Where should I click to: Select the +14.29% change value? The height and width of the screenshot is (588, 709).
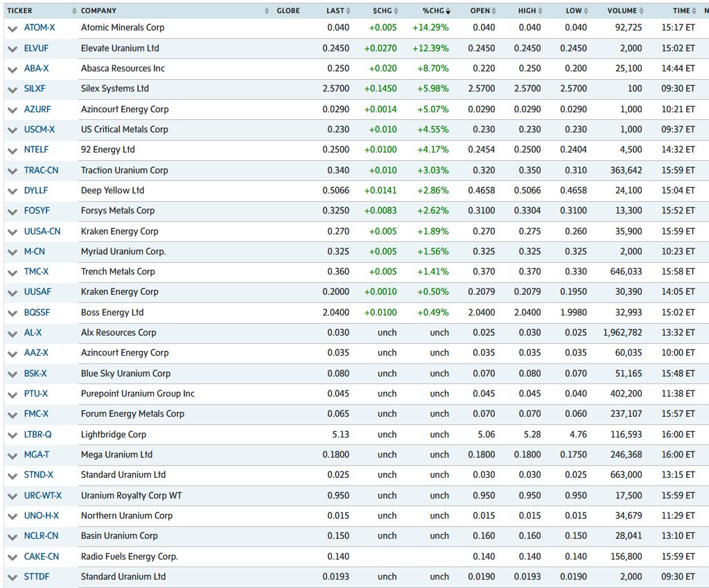pyautogui.click(x=430, y=28)
